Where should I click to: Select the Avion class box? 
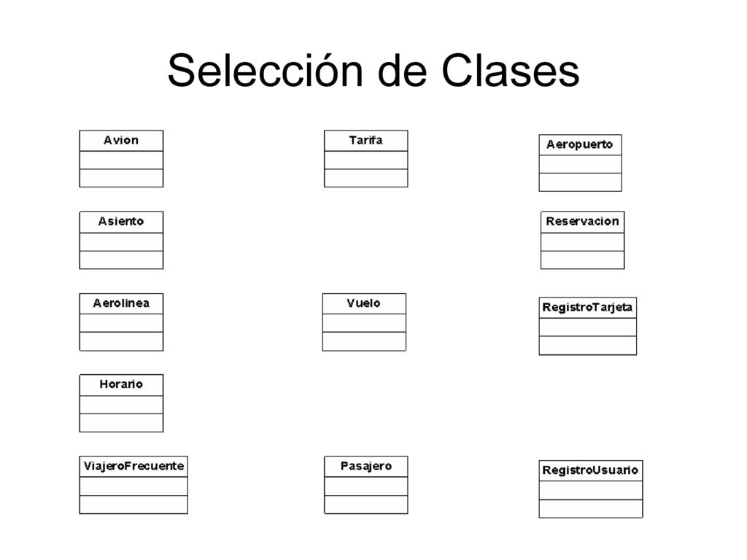[x=121, y=158]
